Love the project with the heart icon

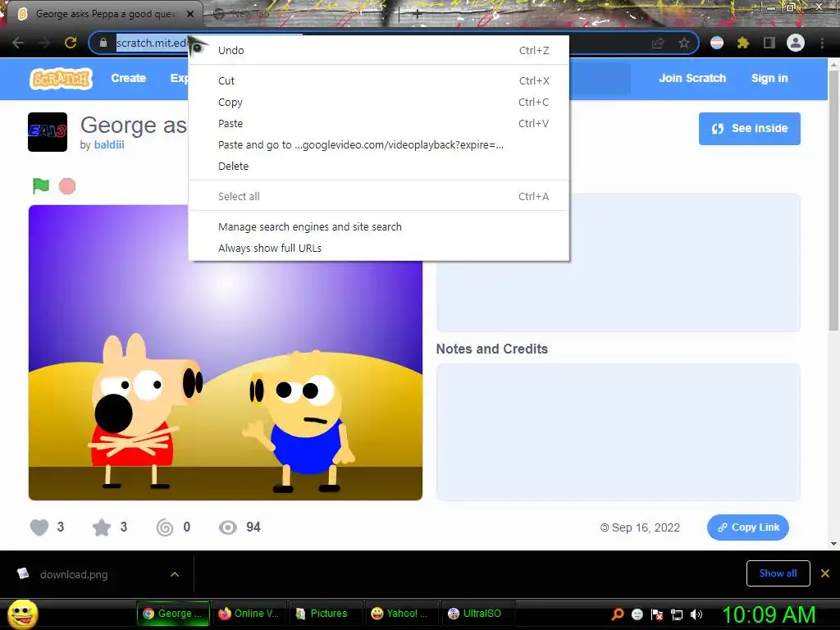[x=39, y=527]
